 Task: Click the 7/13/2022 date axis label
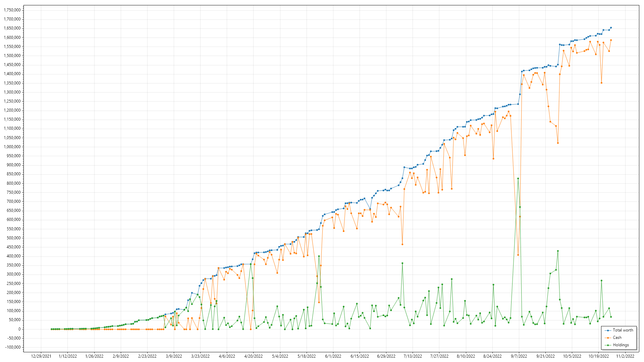tap(413, 356)
